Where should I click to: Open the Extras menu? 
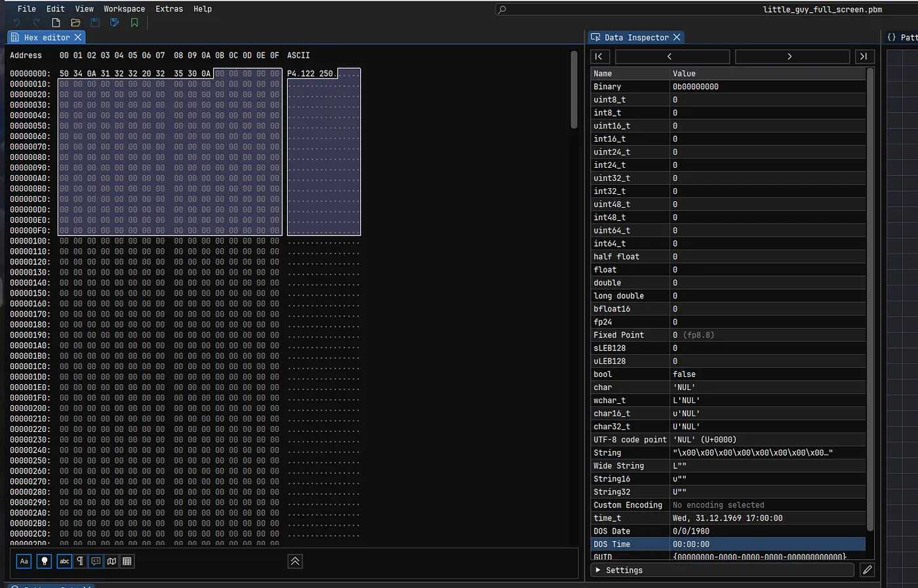(x=169, y=9)
